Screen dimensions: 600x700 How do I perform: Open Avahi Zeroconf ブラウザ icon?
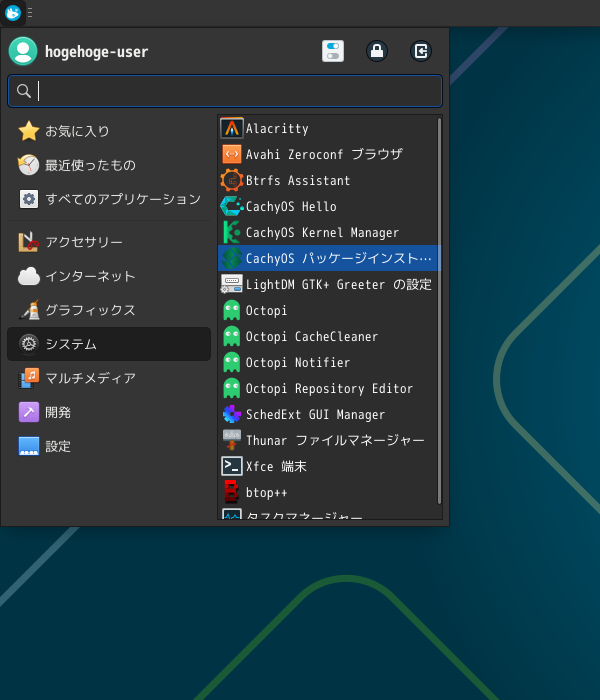click(x=231, y=154)
